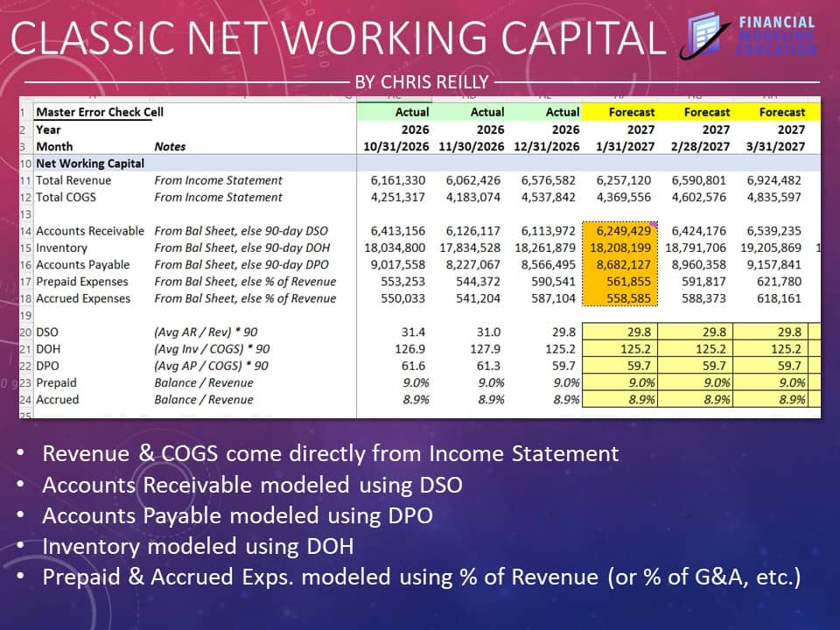The height and width of the screenshot is (630, 840).
Task: Click the first green Actual header cell
Action: click(395, 113)
